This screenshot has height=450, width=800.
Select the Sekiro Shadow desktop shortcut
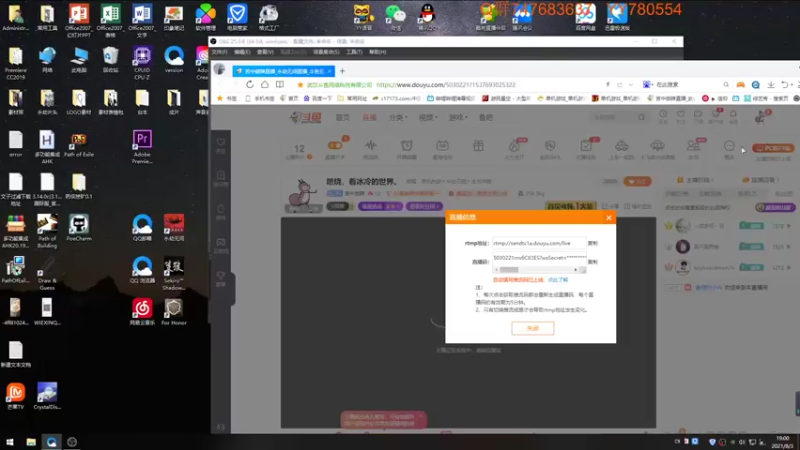click(173, 274)
